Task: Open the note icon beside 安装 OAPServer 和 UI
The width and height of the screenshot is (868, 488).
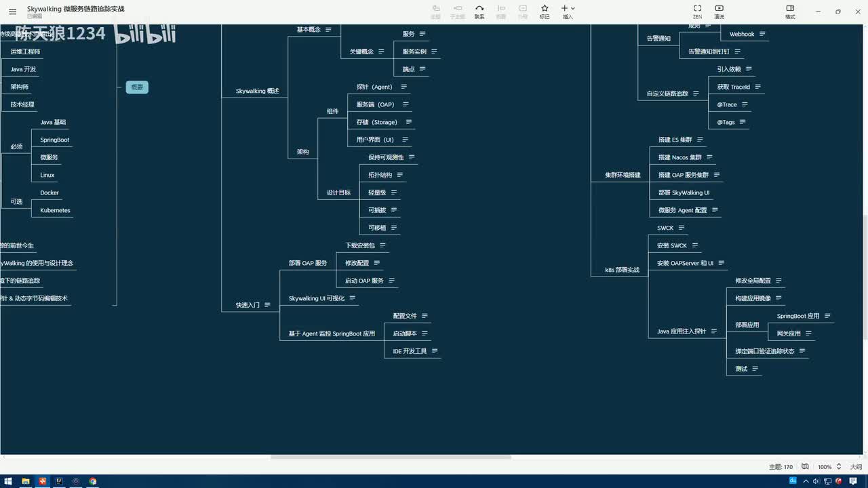Action: pos(722,263)
